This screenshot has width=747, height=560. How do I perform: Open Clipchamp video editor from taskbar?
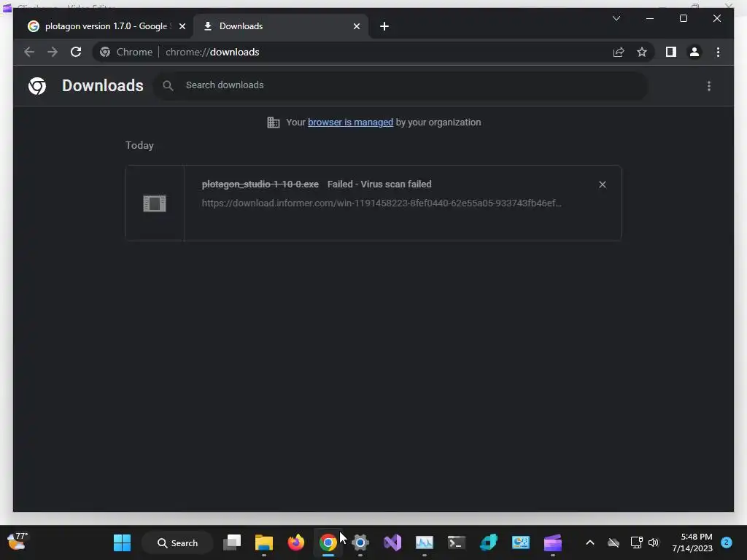553,542
